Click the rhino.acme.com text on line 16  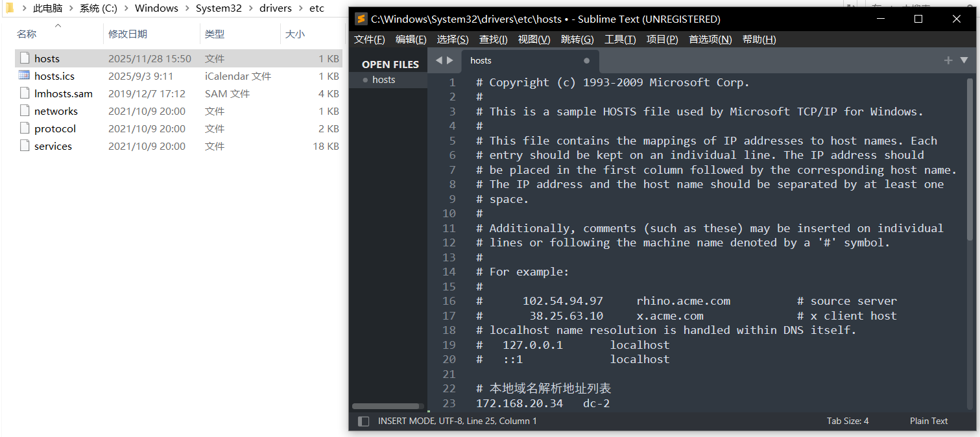684,301
